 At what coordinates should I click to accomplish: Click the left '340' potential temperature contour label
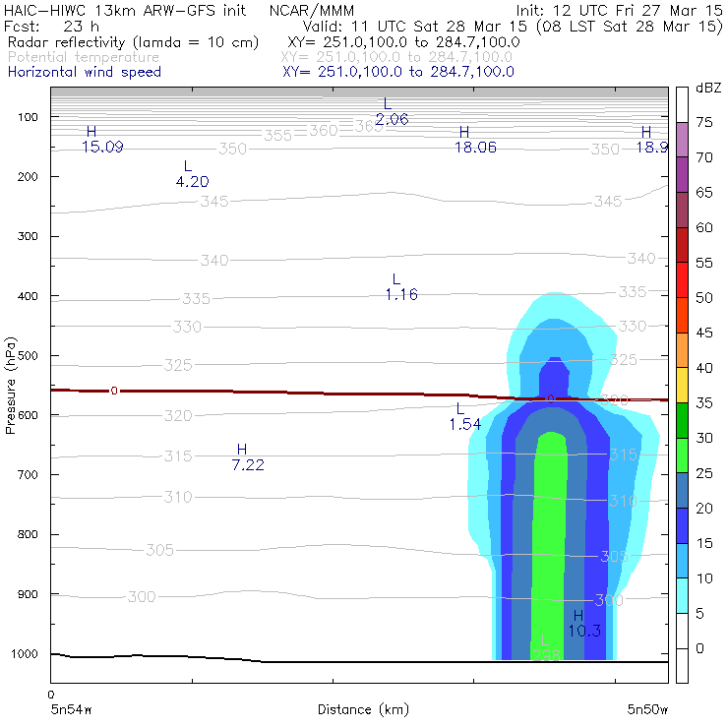(x=214, y=260)
